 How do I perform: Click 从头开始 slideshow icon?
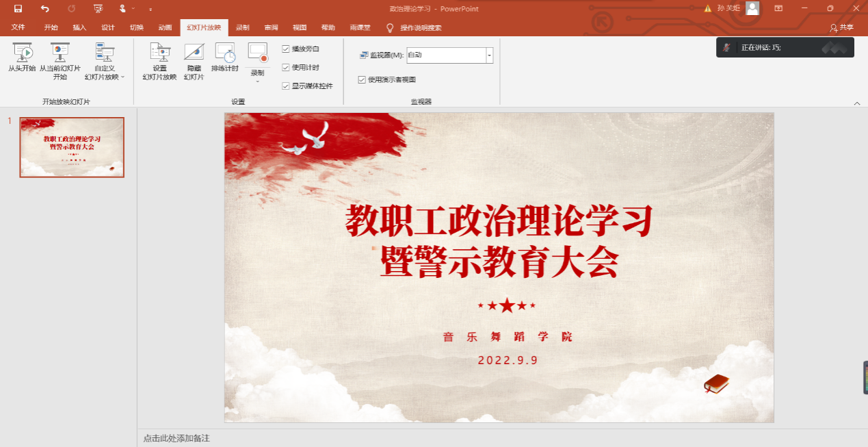22,53
